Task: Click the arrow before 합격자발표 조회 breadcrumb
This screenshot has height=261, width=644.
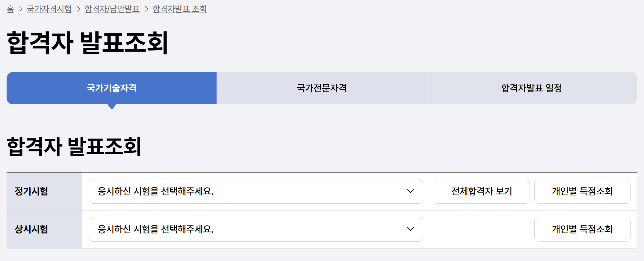Action: [146, 9]
